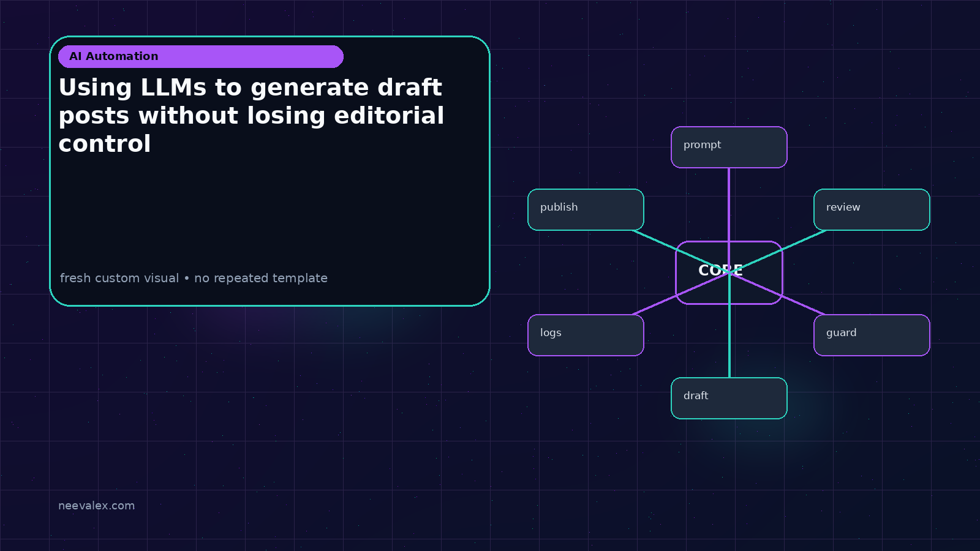Click the neevalex.com site text

[x=96, y=506]
